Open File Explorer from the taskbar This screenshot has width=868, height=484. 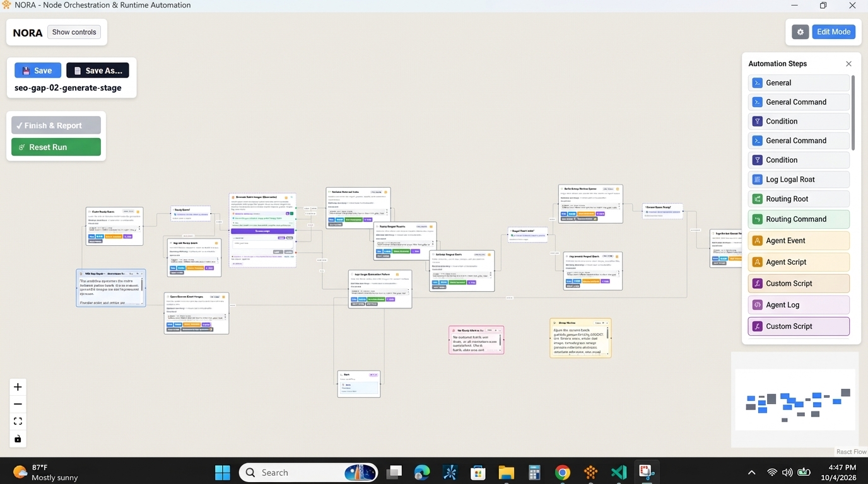click(x=507, y=472)
